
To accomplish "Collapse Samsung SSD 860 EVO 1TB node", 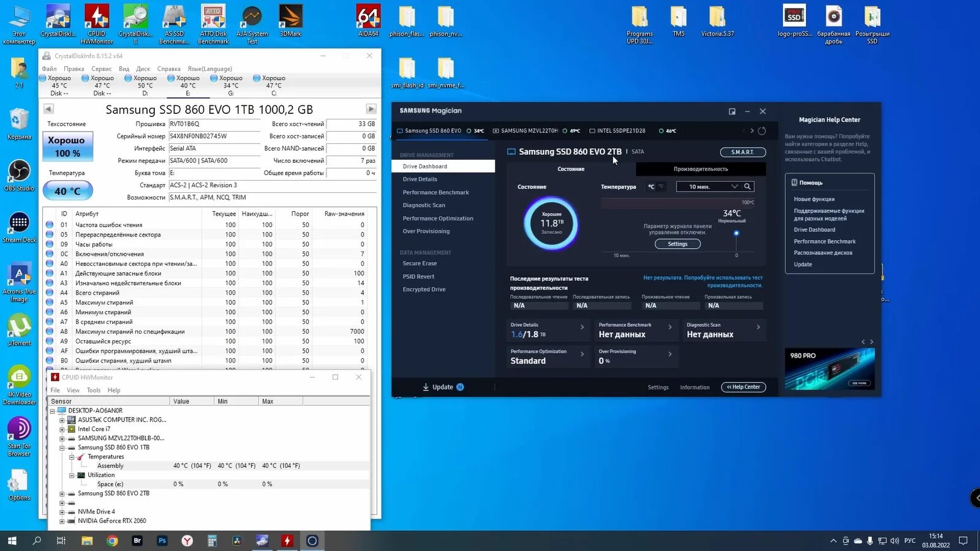I will click(62, 448).
